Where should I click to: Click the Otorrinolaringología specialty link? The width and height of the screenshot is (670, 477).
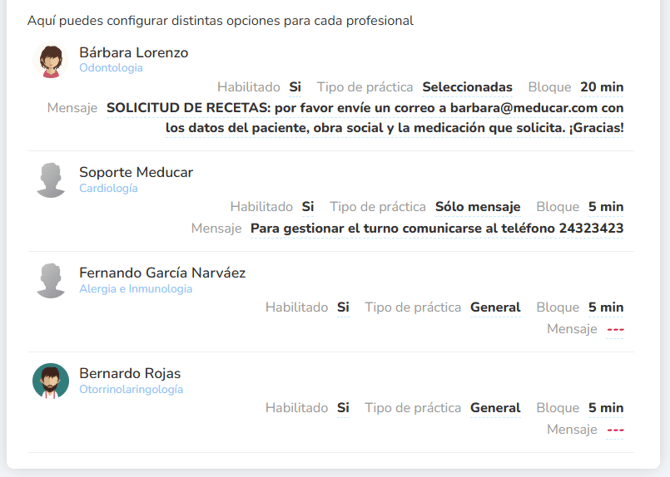tap(131, 389)
